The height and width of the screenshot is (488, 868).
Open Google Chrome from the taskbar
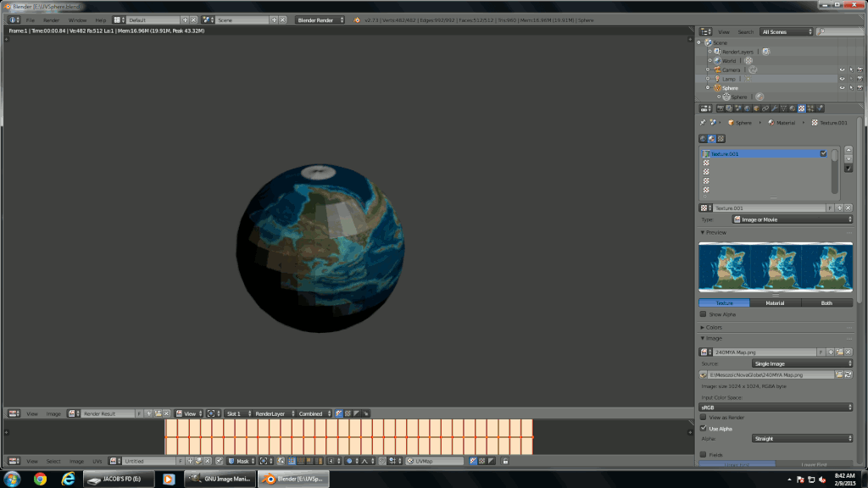pos(40,479)
